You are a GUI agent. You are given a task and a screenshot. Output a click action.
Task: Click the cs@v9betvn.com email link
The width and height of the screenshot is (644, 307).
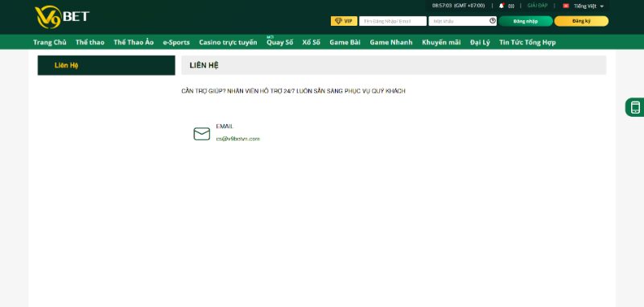[238, 139]
